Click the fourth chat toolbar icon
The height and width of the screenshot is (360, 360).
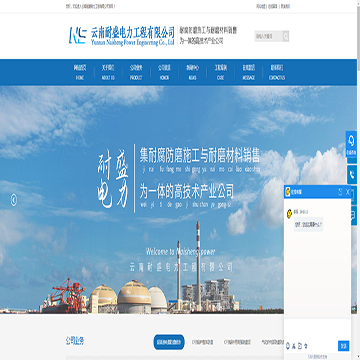306,346
